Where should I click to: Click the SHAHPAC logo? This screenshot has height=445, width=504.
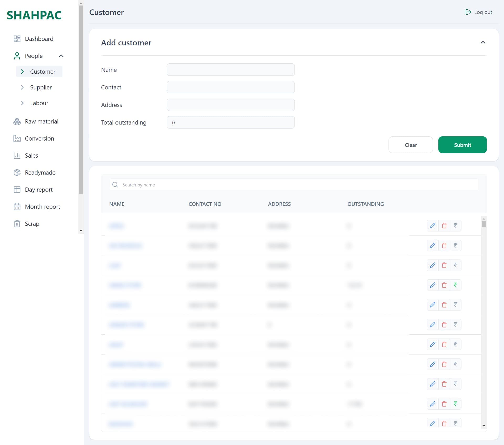[34, 15]
